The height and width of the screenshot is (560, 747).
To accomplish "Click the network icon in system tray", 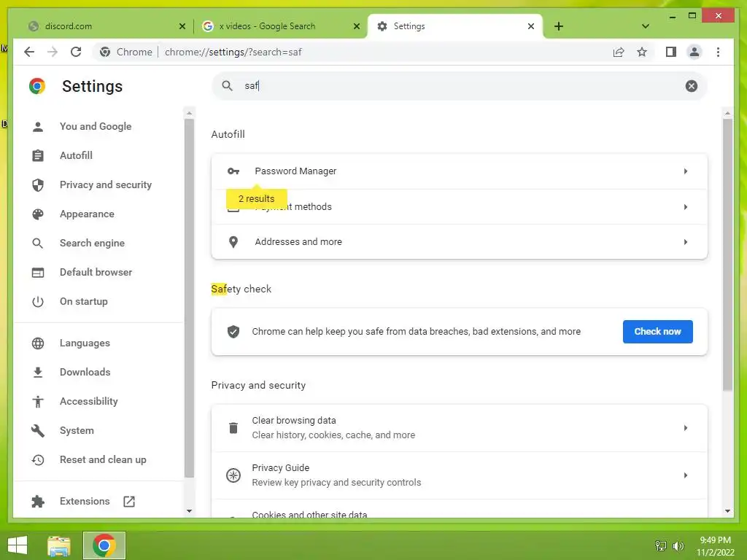I will [660, 545].
